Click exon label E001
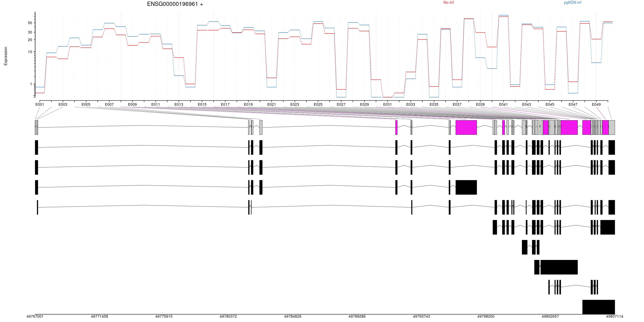 39,104
